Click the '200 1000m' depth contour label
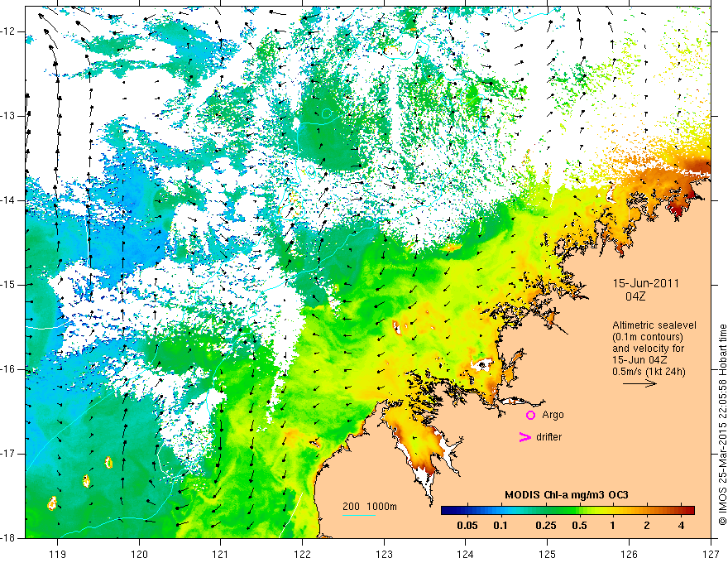Screen dimensions: 728x563 pos(370,507)
